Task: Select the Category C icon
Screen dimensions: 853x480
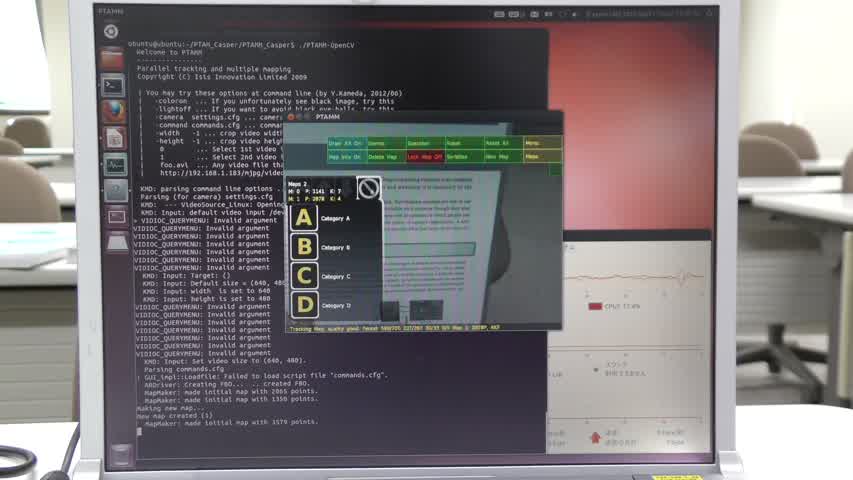Action: (304, 276)
